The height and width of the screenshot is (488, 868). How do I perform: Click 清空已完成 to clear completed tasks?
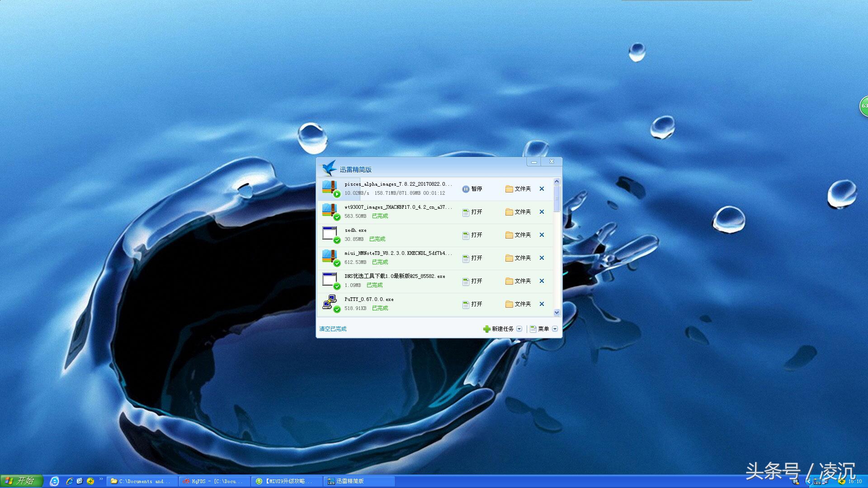(x=333, y=329)
